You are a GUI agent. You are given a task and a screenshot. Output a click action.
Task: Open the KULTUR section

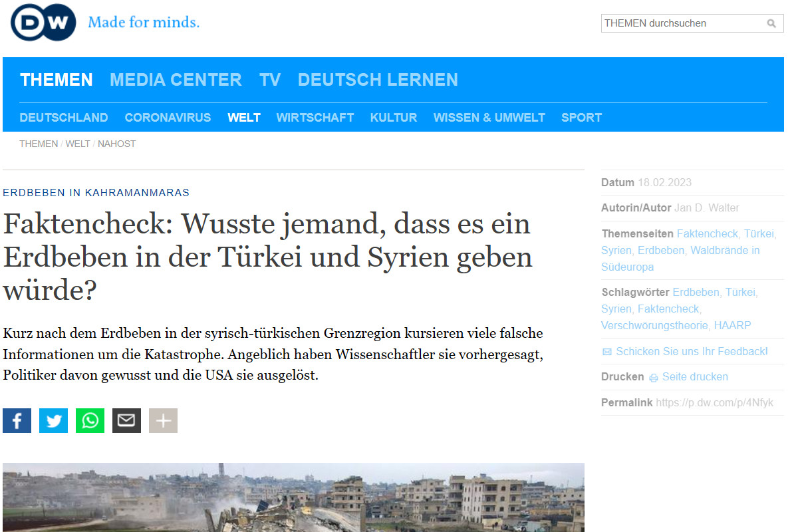pyautogui.click(x=394, y=118)
